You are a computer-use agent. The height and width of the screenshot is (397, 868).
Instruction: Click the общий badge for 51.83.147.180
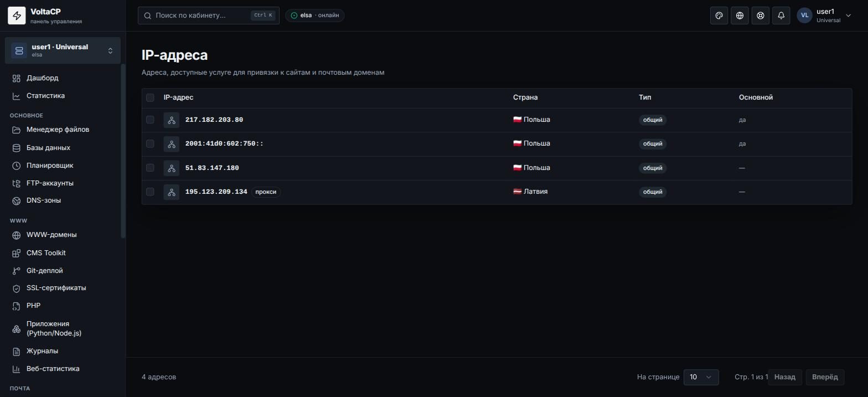(653, 168)
